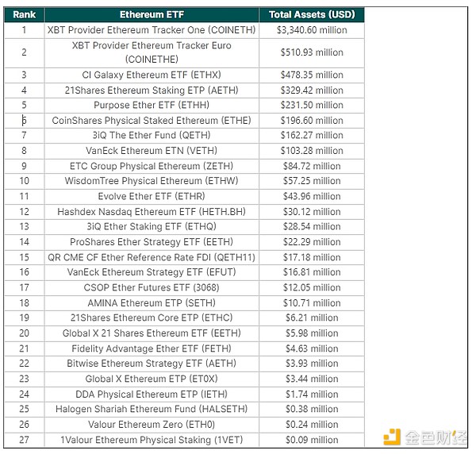Click the Rank column header

pos(25,14)
